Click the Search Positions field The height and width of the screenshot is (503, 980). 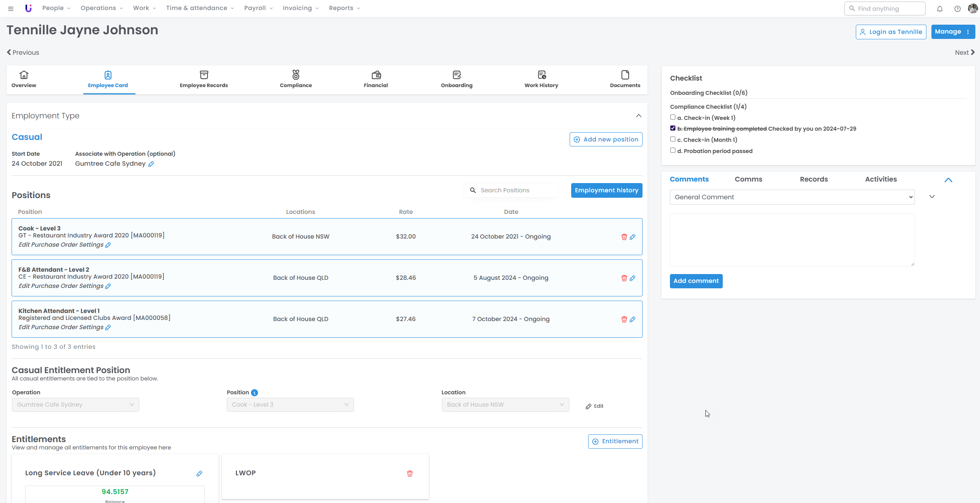[513, 190]
